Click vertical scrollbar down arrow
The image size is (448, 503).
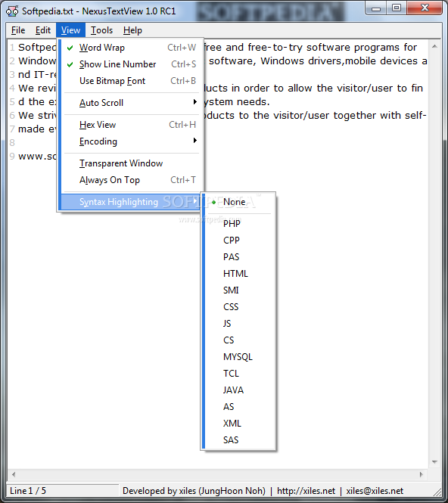[x=435, y=462]
